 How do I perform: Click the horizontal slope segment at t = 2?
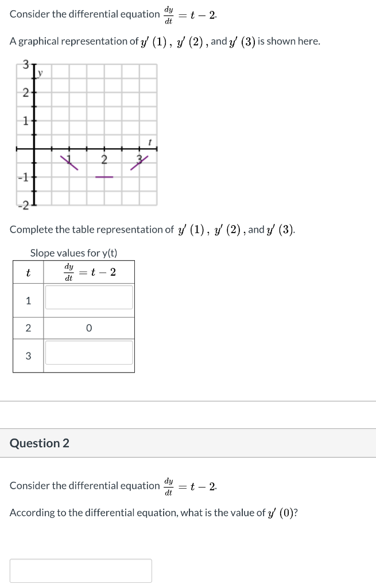point(104,176)
